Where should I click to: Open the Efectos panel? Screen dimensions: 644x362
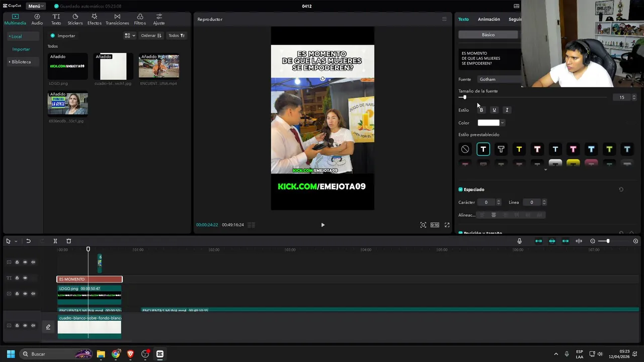(94, 19)
